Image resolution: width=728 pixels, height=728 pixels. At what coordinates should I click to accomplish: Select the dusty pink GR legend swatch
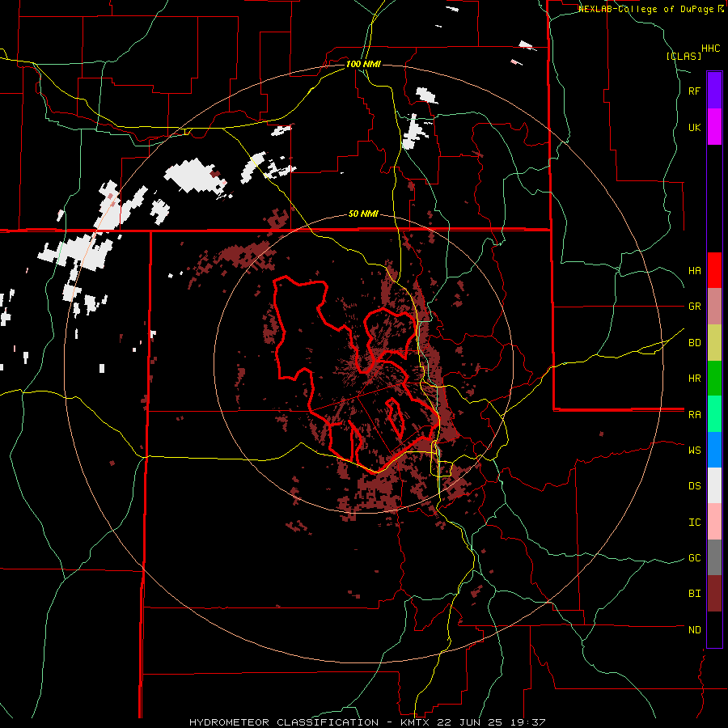click(x=714, y=307)
